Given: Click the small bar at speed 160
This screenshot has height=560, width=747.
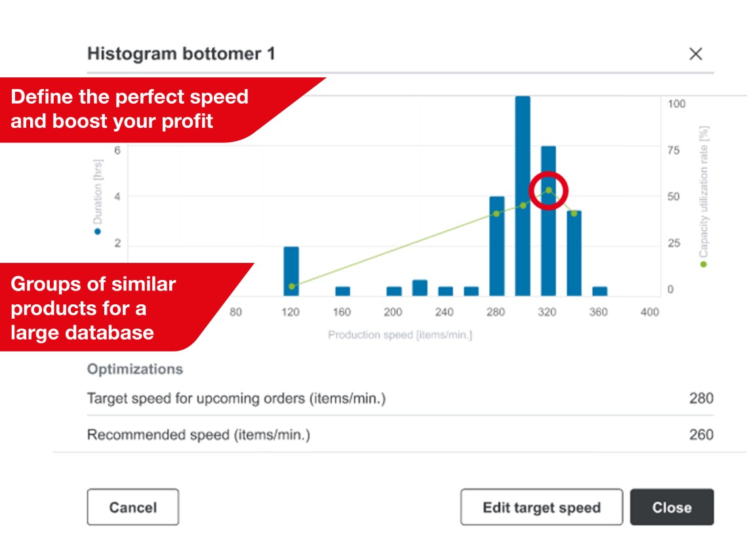Looking at the screenshot, I should pos(342,291).
